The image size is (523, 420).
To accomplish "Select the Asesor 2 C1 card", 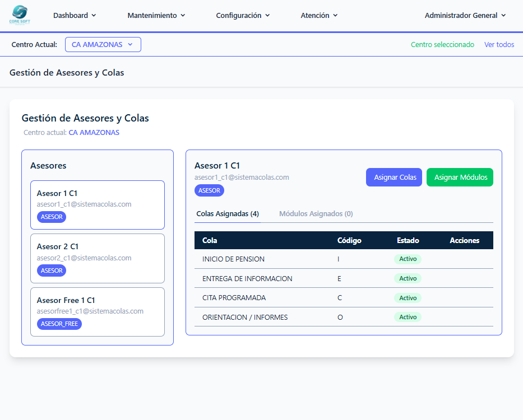I will pyautogui.click(x=97, y=258).
